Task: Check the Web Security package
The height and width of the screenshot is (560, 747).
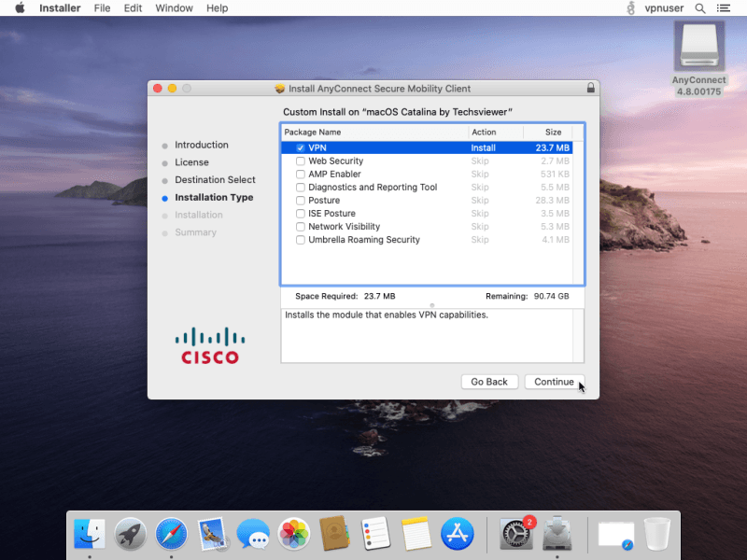Action: (x=300, y=161)
